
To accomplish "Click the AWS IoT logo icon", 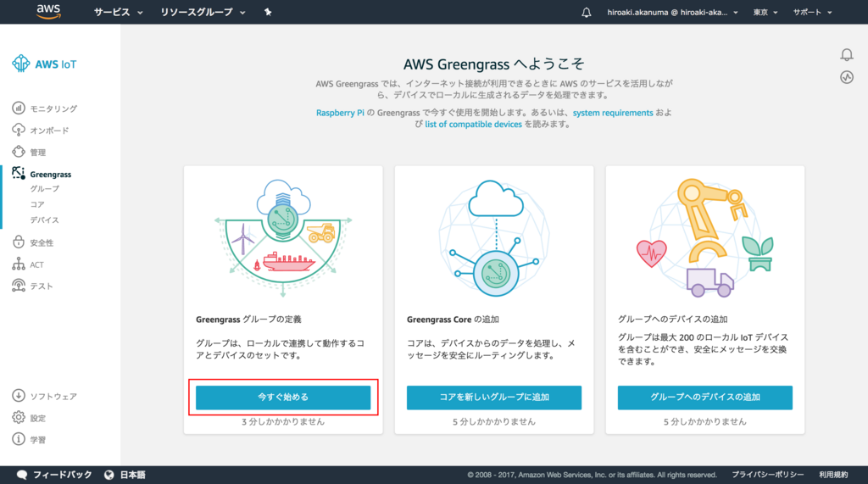I will (21, 64).
